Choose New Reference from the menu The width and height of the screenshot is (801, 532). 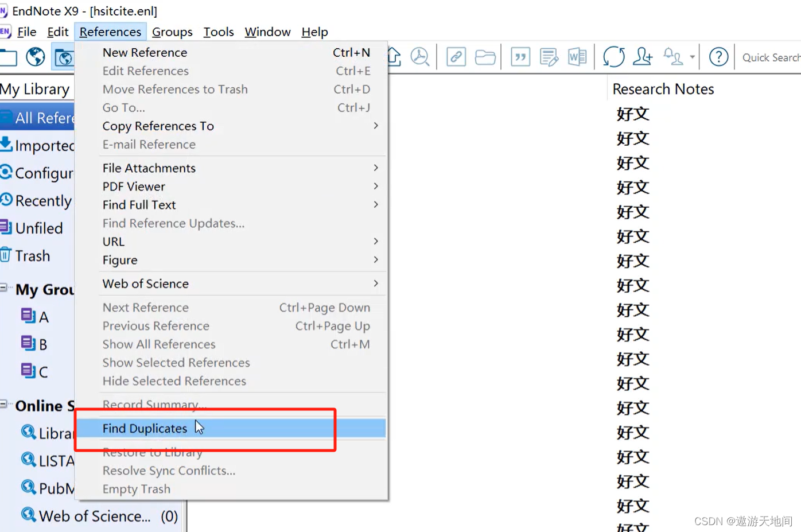(232, 52)
